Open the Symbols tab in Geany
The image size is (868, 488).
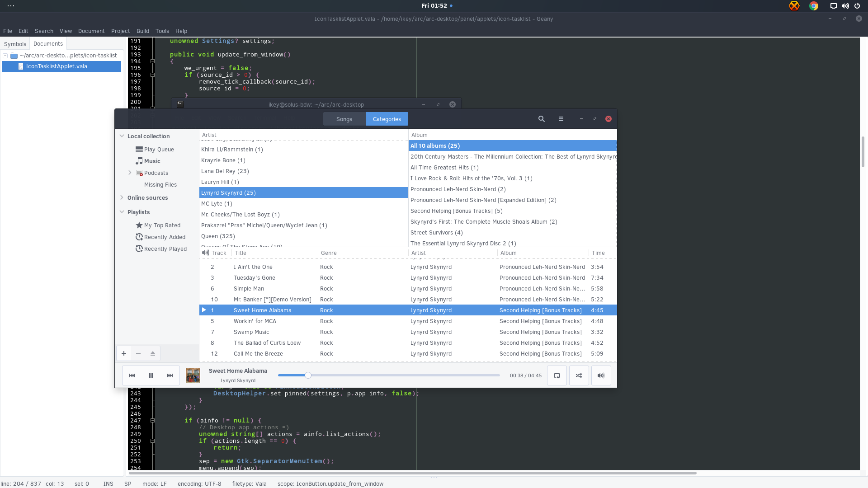(15, 44)
